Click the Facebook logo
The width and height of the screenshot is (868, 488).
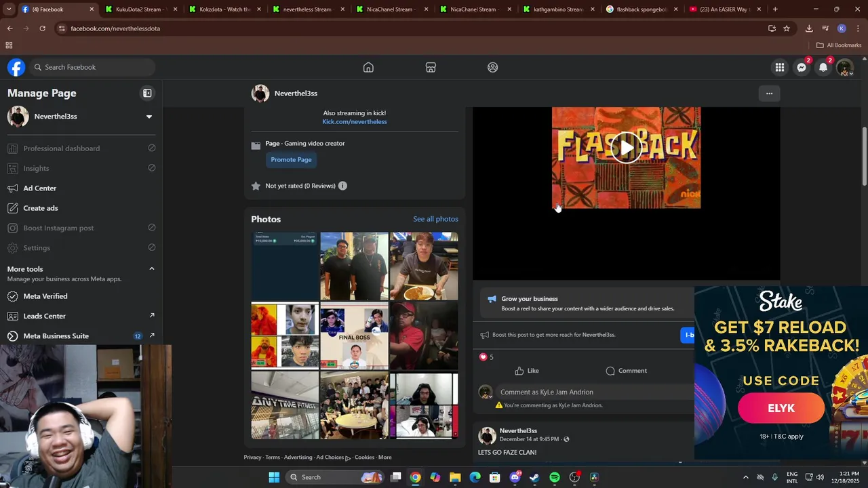[x=16, y=67]
